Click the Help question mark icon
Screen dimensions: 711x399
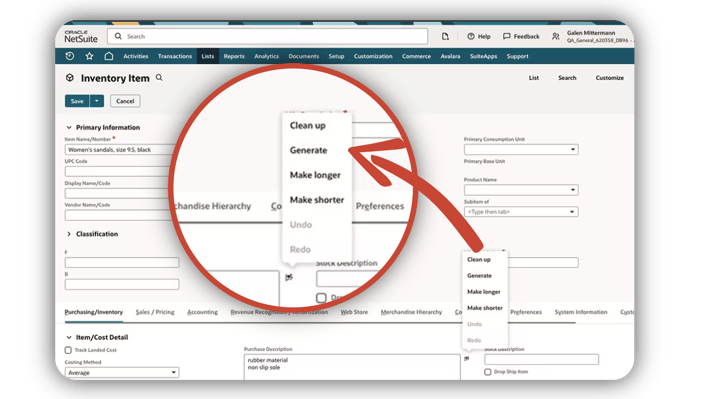click(471, 36)
